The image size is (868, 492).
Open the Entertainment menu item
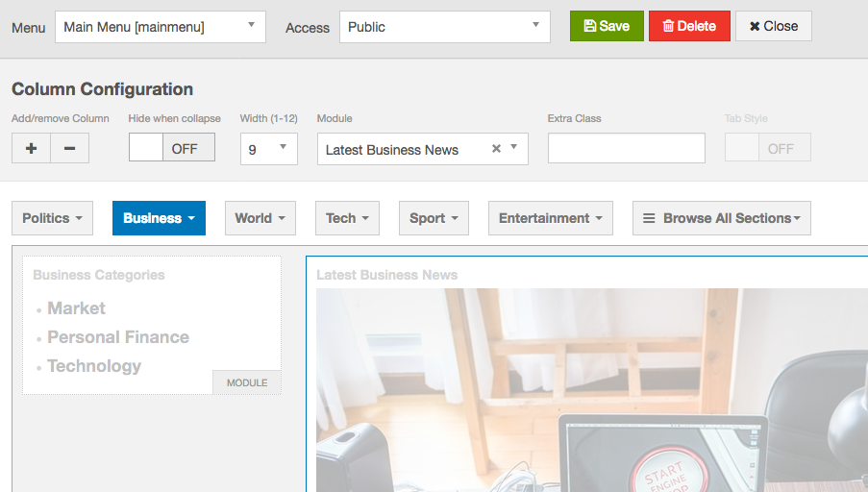[550, 218]
